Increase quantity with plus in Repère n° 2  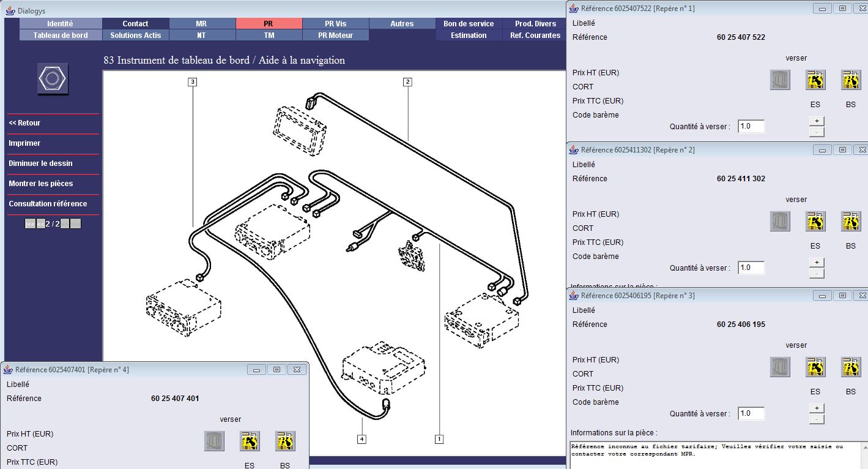[x=817, y=263]
